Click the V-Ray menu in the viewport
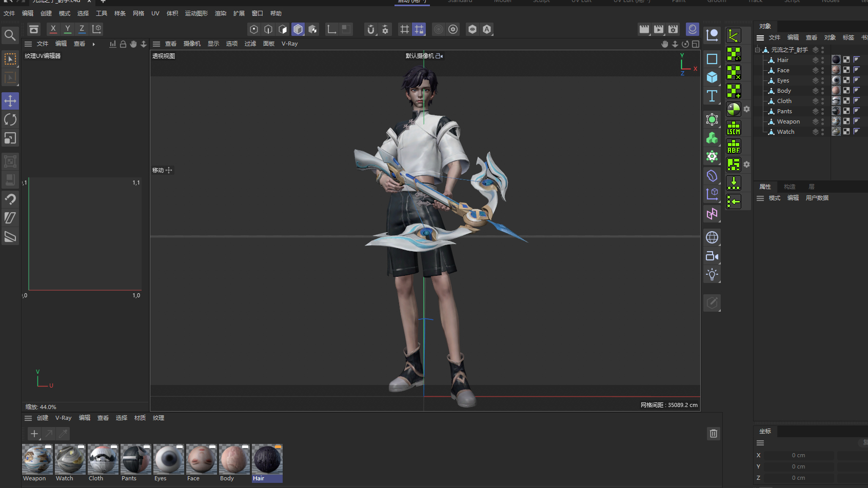Image resolution: width=868 pixels, height=488 pixels. tap(289, 44)
